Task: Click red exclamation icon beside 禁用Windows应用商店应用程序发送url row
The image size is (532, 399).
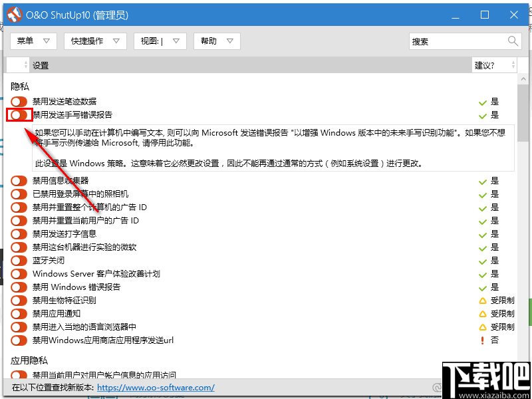Action: (x=483, y=340)
